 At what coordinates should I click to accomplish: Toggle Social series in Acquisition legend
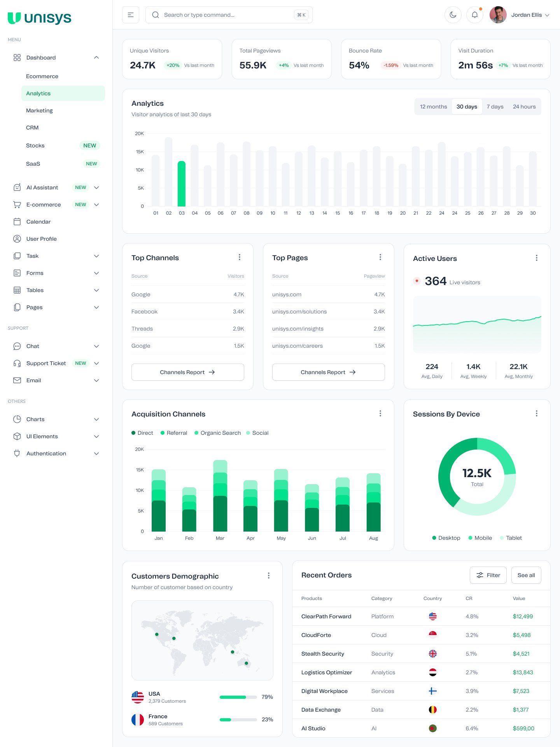coord(257,433)
